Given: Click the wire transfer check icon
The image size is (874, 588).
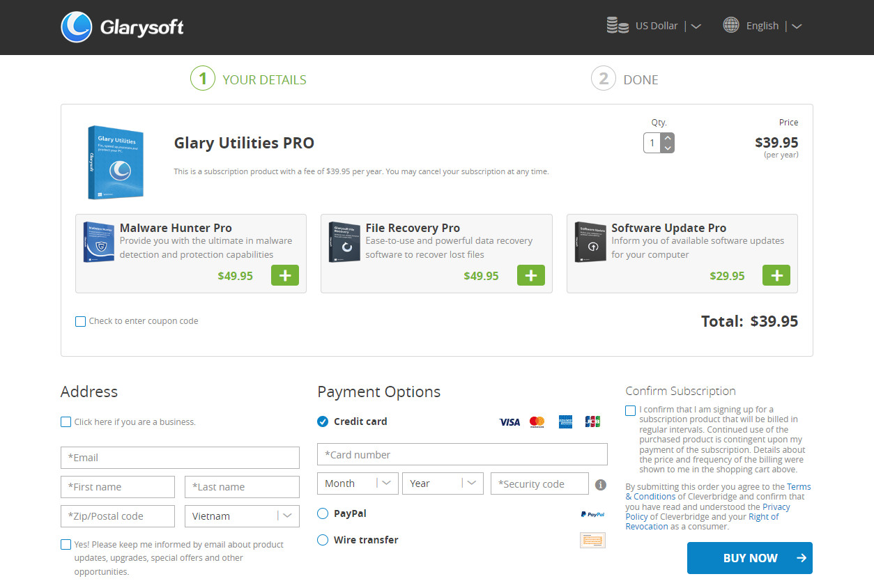Looking at the screenshot, I should 592,540.
